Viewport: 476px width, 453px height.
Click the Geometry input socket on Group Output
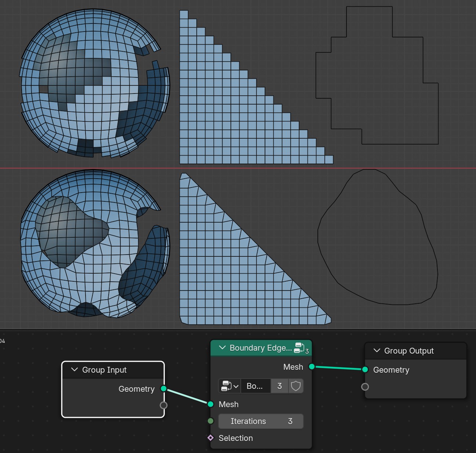[x=365, y=369]
